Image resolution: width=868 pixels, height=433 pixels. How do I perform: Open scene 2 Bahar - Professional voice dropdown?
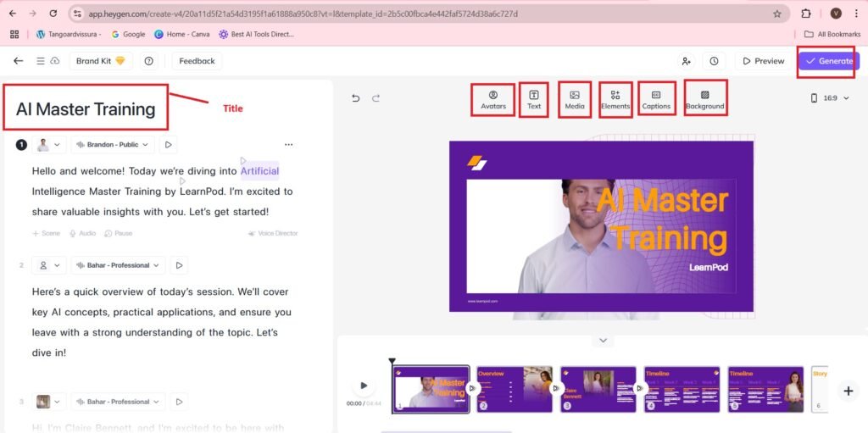pyautogui.click(x=118, y=265)
